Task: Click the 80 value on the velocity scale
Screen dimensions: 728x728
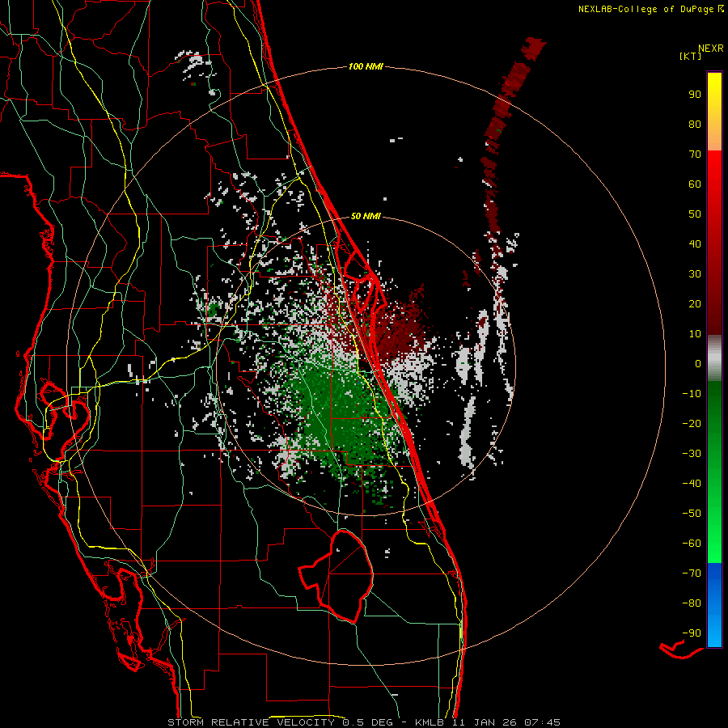Action: coord(695,124)
